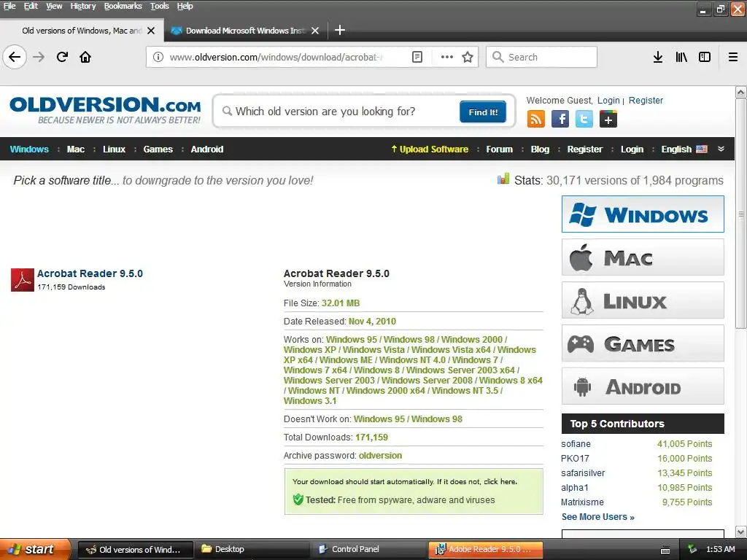Open the RSS feed icon
This screenshot has width=747, height=560.
click(536, 119)
